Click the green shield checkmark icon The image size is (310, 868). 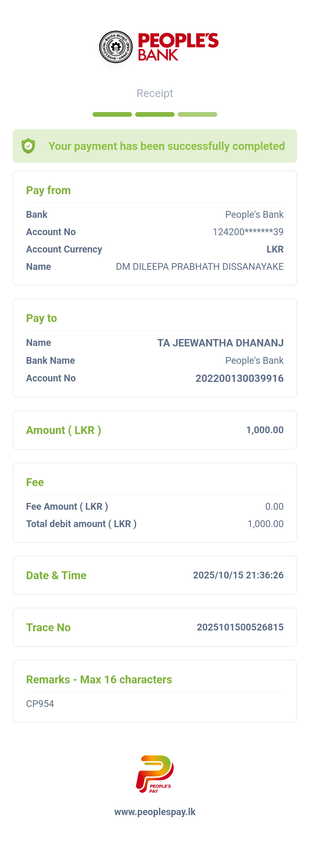point(28,146)
